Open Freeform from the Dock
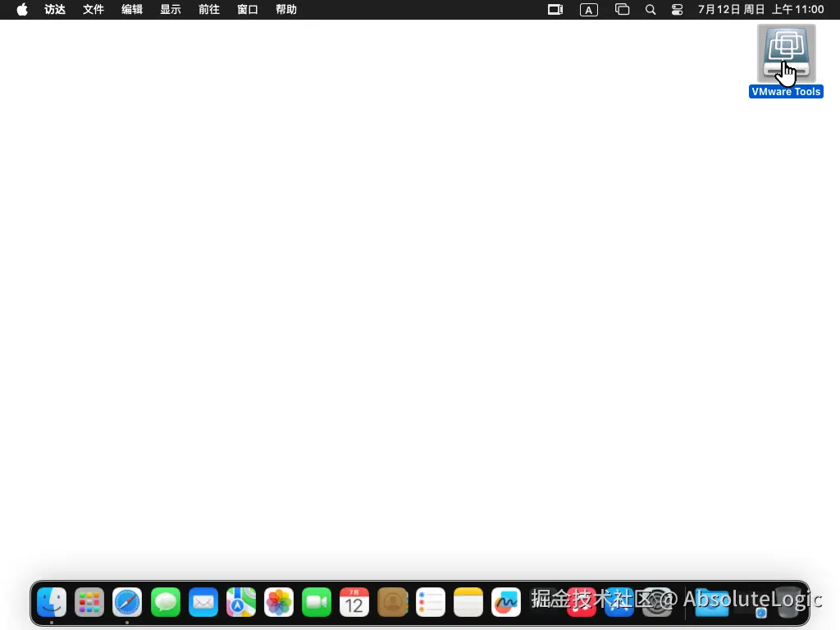840x630 pixels. [505, 602]
